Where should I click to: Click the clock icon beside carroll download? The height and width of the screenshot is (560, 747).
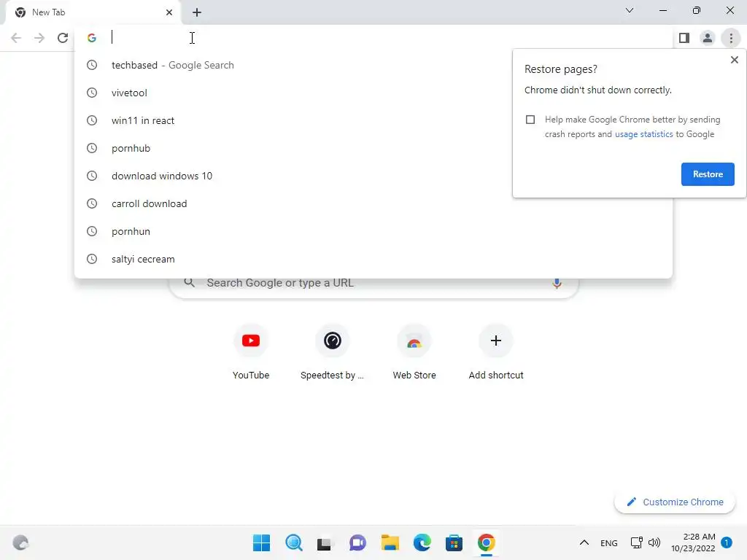click(92, 203)
